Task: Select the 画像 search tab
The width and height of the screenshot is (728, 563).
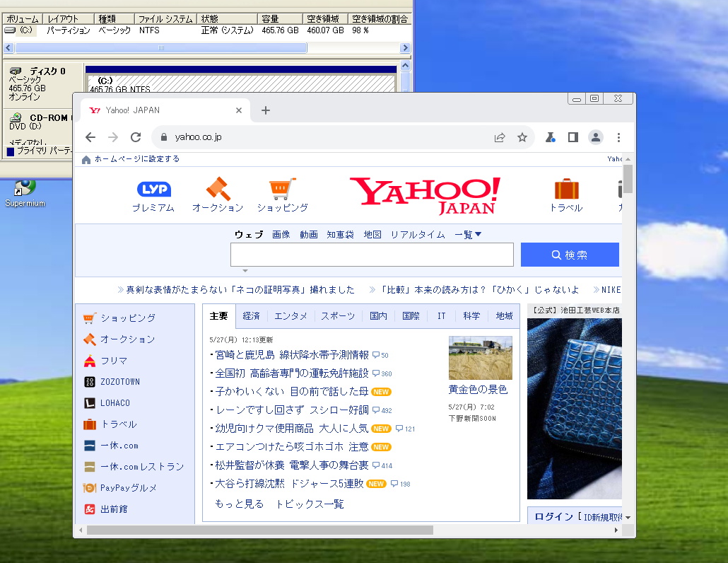Action: point(281,235)
